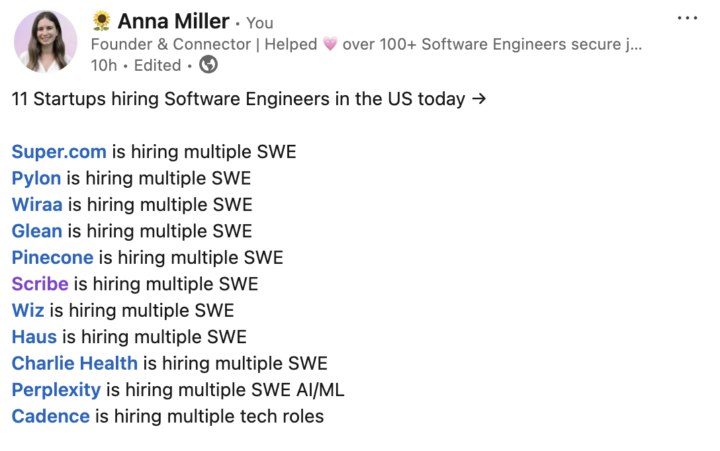Open the Super.com company link
Image resolution: width=720 pixels, height=451 pixels.
[x=58, y=152]
